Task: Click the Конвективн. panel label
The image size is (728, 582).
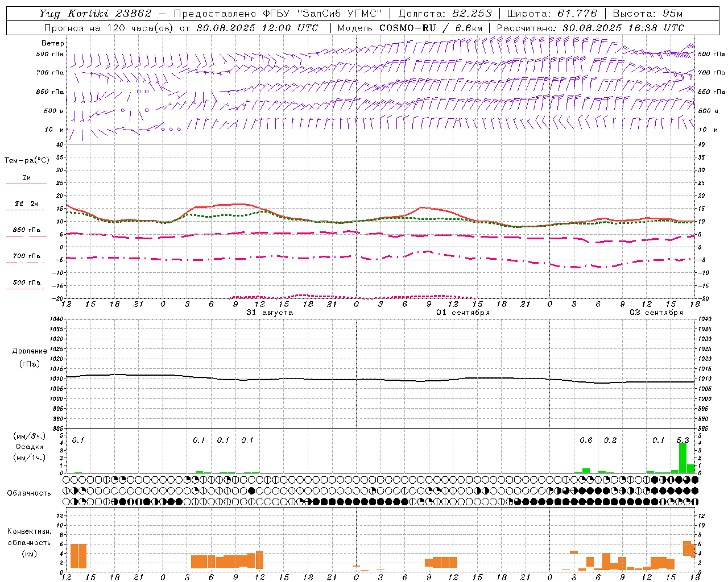Action: 30,531
